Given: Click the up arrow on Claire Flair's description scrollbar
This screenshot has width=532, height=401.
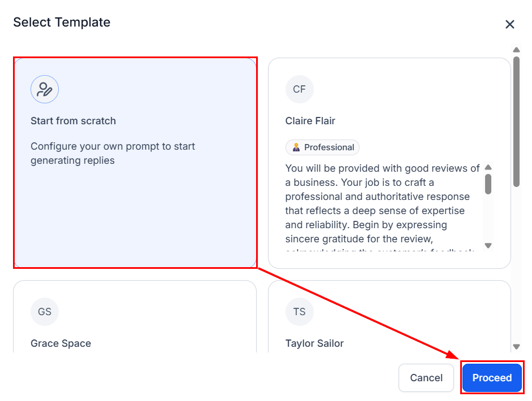Looking at the screenshot, I should click(x=487, y=168).
